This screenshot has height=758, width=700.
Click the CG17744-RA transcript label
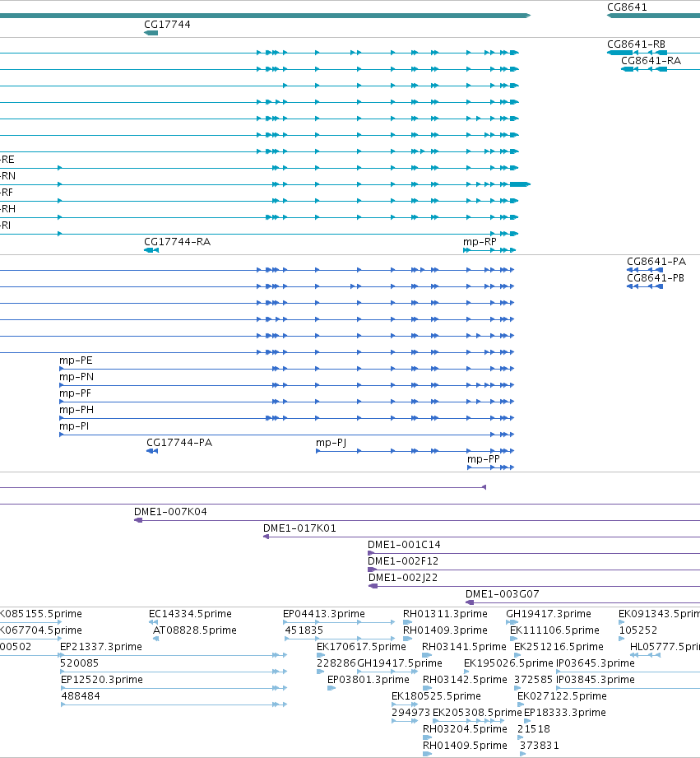178,242
